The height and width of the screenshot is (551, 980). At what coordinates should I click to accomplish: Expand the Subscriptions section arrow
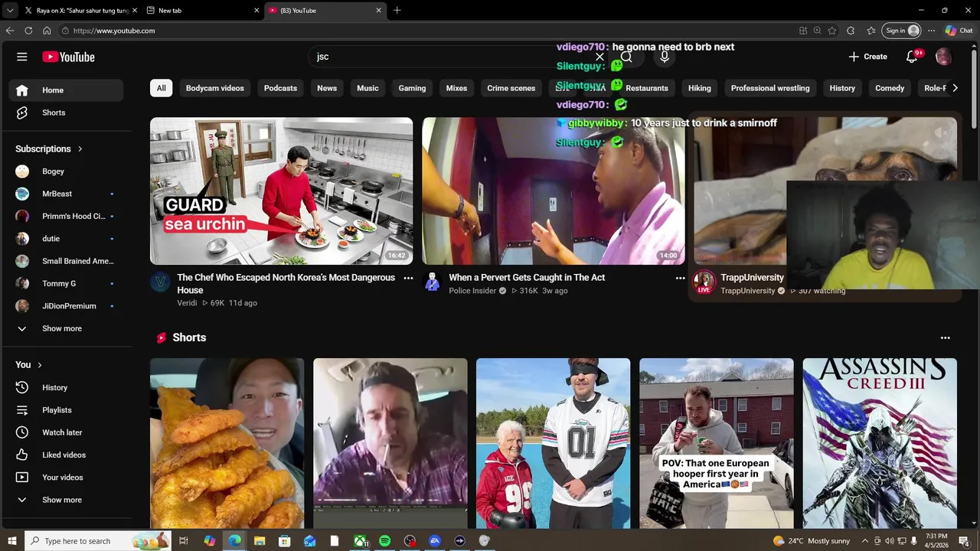click(80, 148)
